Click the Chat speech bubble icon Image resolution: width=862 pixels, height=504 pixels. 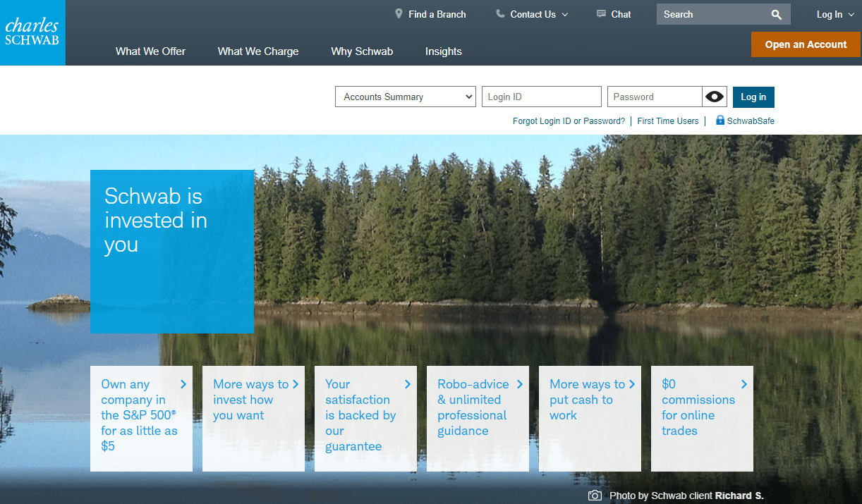[x=601, y=14]
